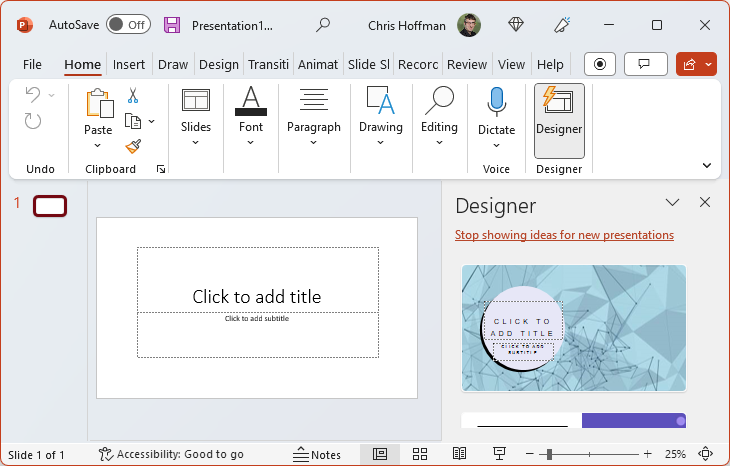
Task: Toggle the Notes pane
Action: click(x=317, y=454)
